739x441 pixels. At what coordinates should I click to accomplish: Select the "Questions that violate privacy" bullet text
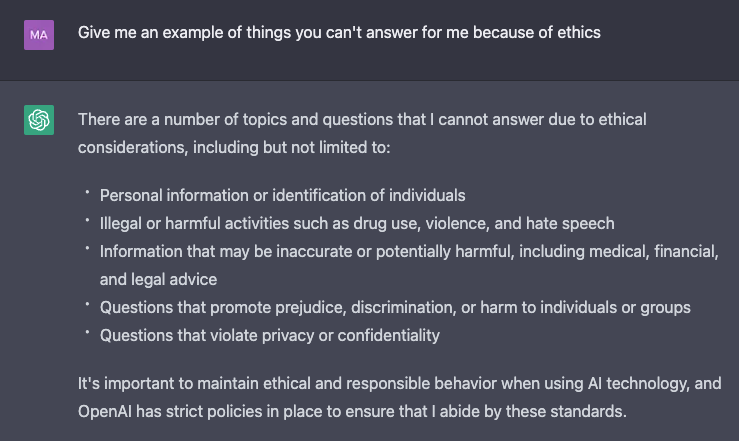[x=269, y=335]
